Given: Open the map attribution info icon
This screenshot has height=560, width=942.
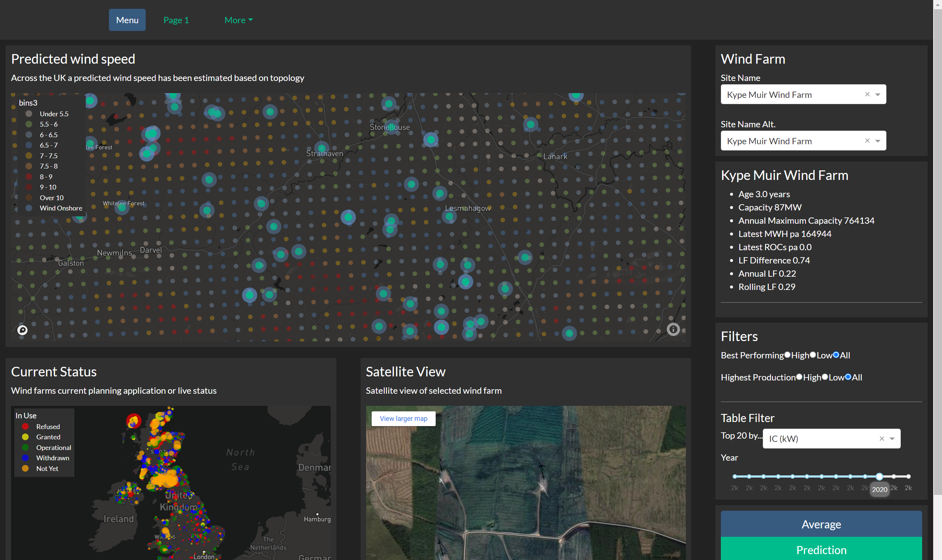Looking at the screenshot, I should tap(673, 329).
